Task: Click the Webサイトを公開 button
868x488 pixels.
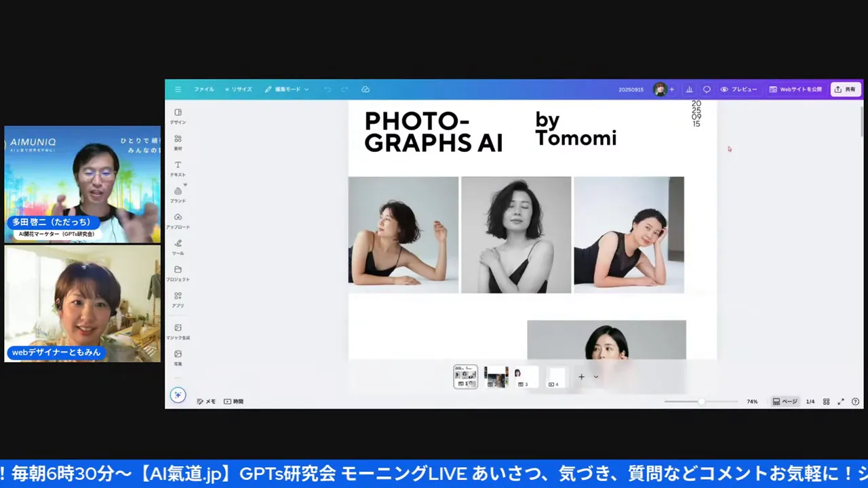Action: 795,89
